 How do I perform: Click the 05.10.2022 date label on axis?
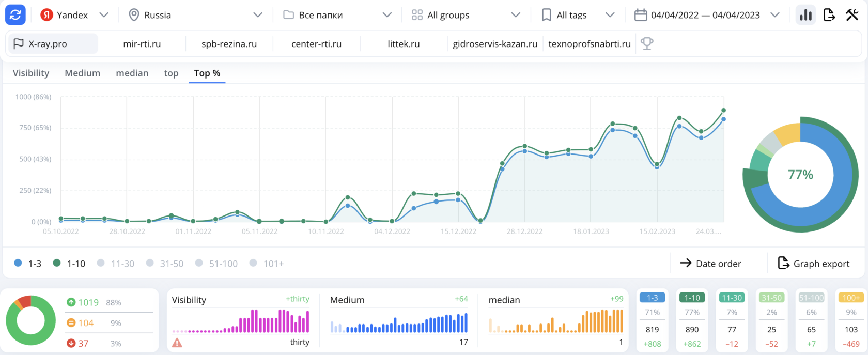point(61,231)
